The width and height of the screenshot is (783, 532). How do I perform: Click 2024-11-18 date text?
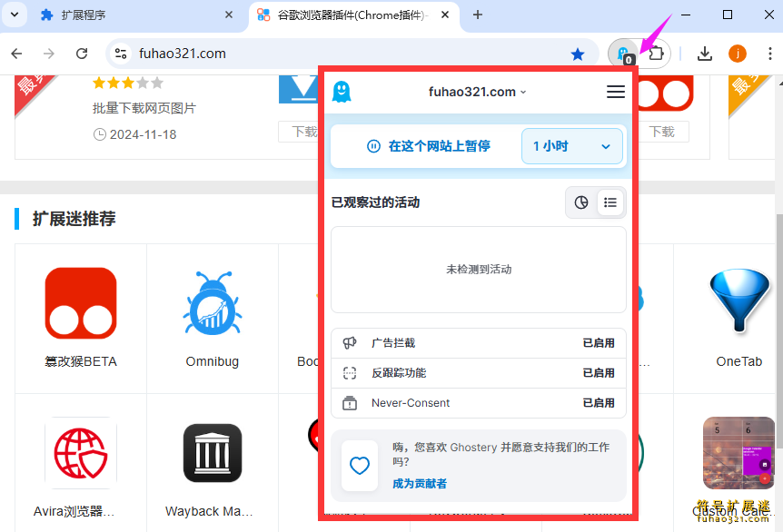tap(143, 134)
